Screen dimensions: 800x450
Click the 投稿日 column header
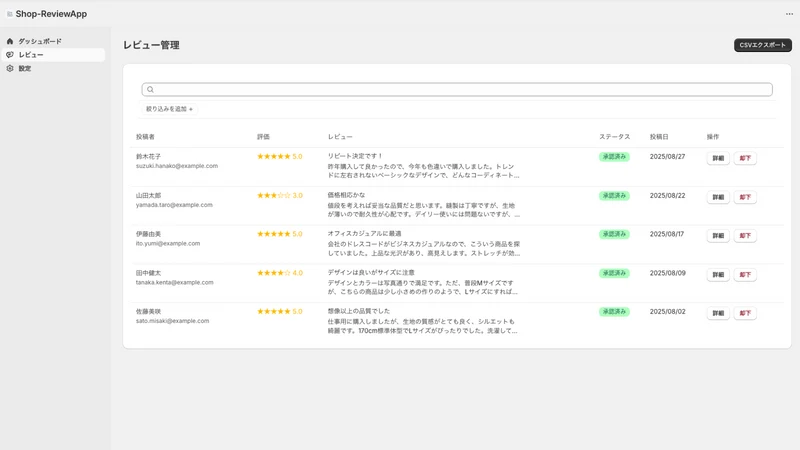point(659,137)
